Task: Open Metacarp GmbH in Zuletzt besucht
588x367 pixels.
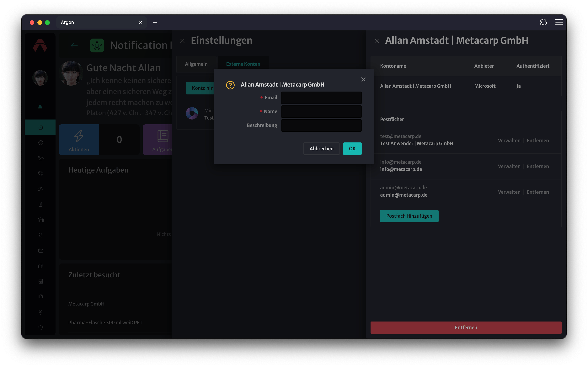Action: (86, 304)
